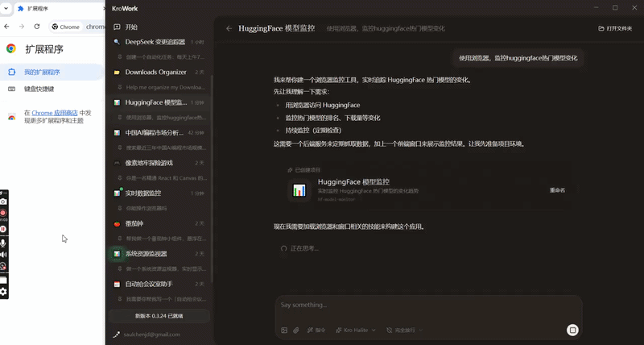Click the icon beside 系统资源监视器
The image size is (644, 345).
[x=117, y=254]
